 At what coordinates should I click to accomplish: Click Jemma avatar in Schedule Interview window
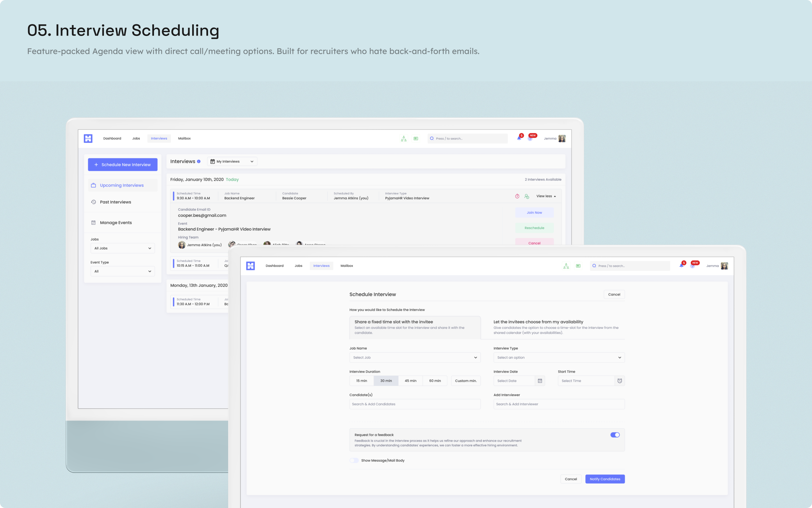click(724, 266)
